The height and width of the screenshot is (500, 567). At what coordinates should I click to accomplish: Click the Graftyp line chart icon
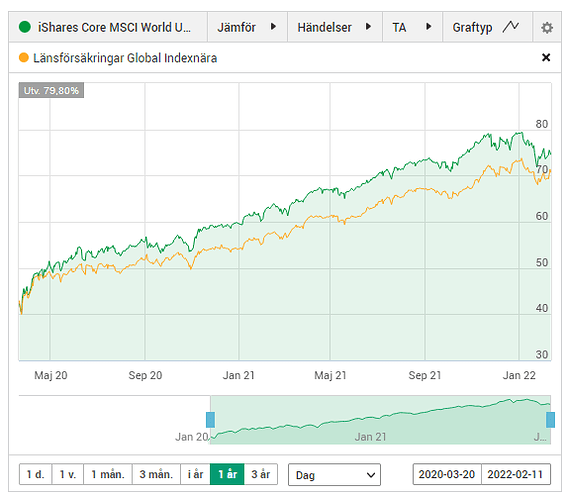[510, 27]
